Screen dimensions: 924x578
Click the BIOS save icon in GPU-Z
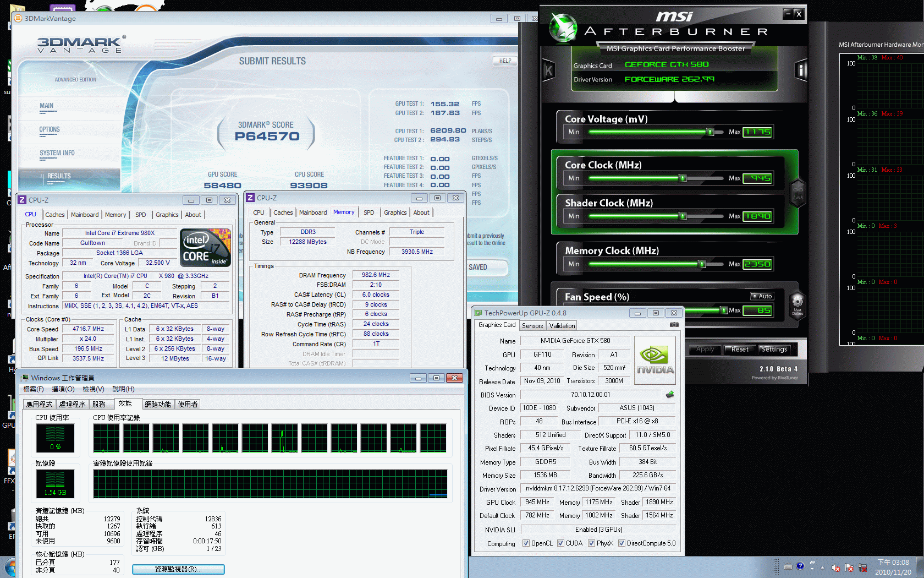pos(669,395)
